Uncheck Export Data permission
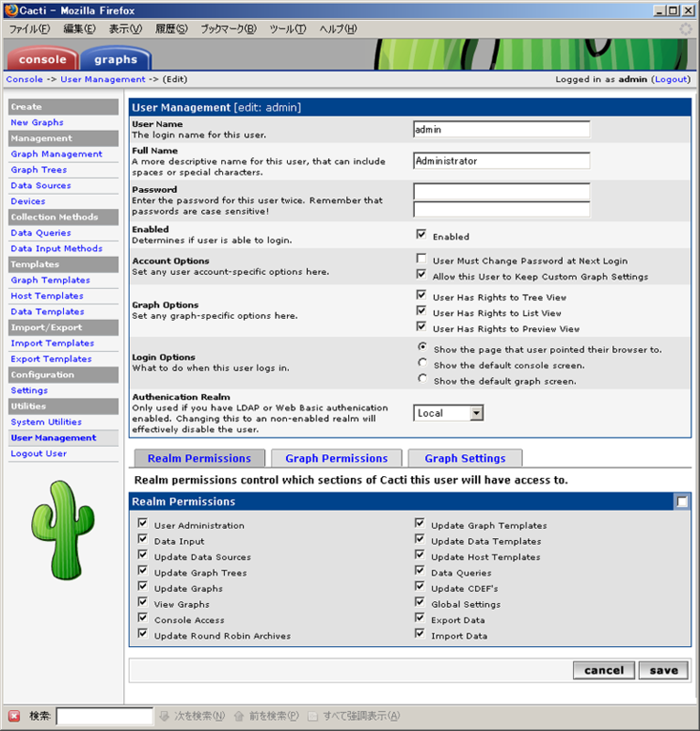700x731 pixels. (x=419, y=618)
